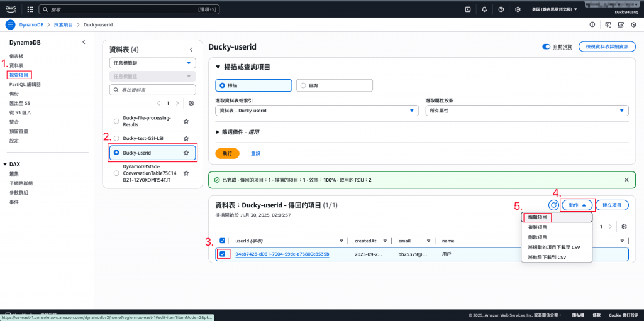The height and width of the screenshot is (321, 644).
Task: Open 匯出至 S3 in the sidebar
Action: point(20,103)
